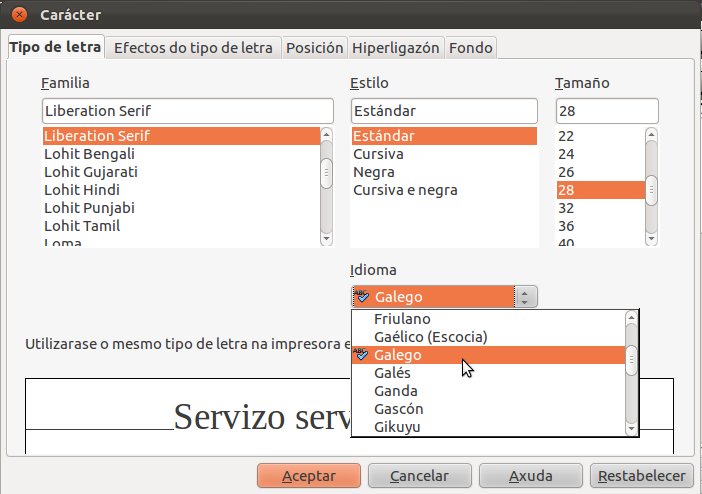The image size is (702, 494).
Task: Select Lohit Tamil font
Action: 181,226
